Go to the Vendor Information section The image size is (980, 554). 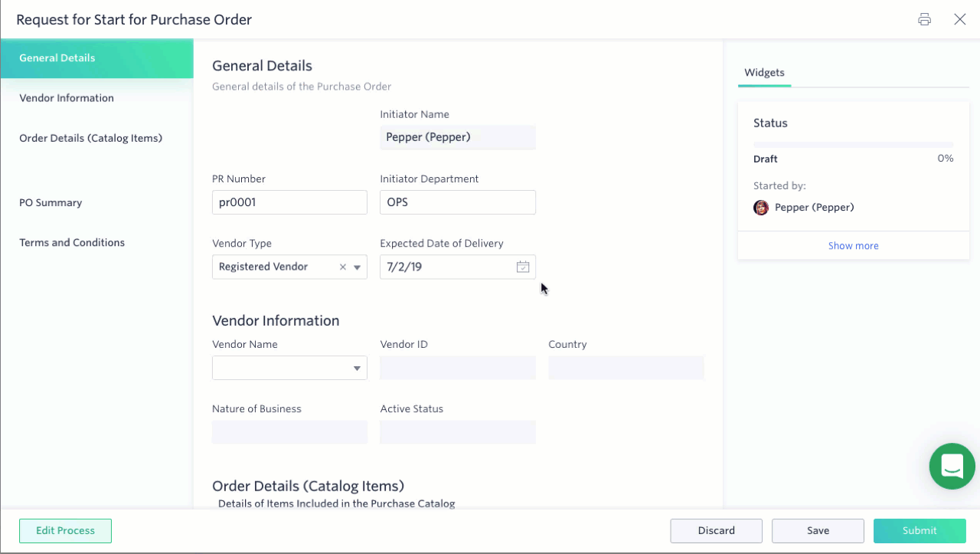click(x=67, y=98)
